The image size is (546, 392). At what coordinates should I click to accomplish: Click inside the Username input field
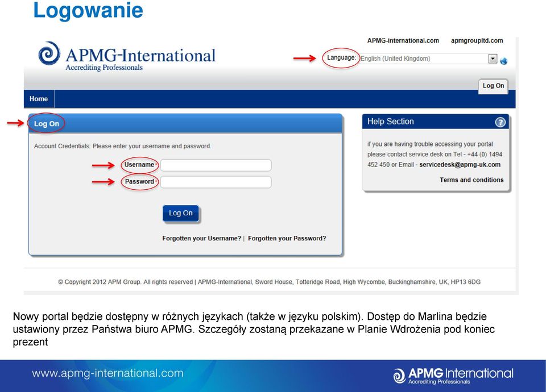pos(216,165)
